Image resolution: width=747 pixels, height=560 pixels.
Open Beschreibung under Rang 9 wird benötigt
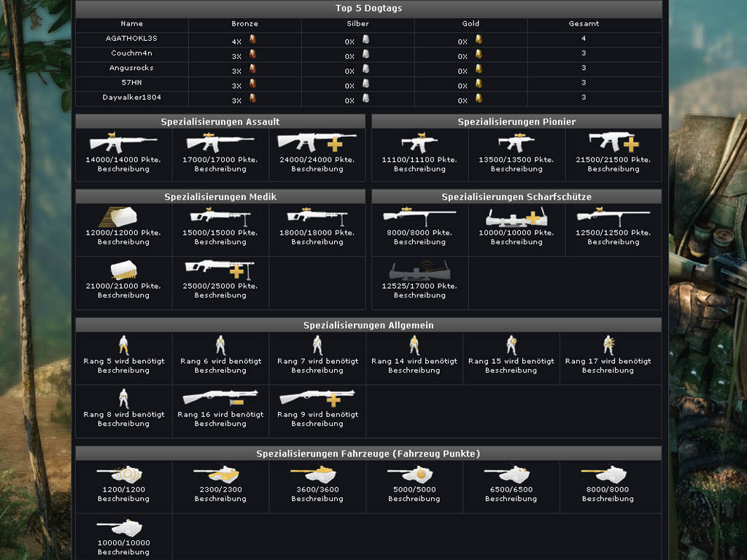(317, 424)
